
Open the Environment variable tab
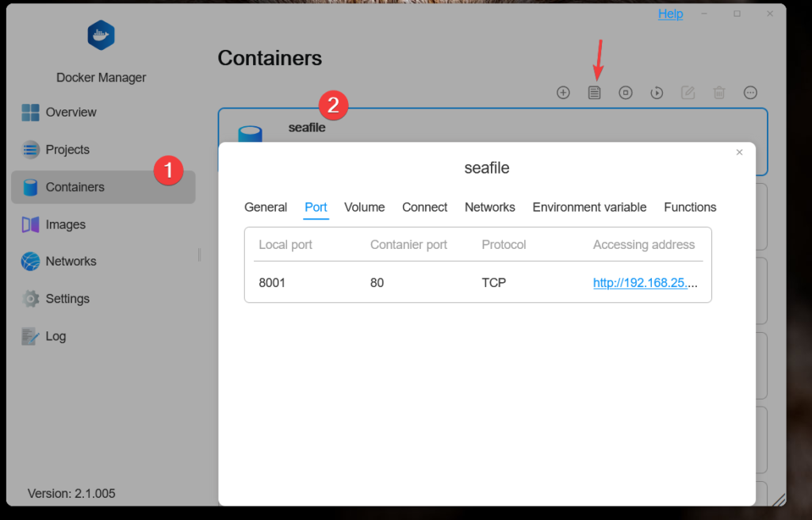[x=589, y=207]
